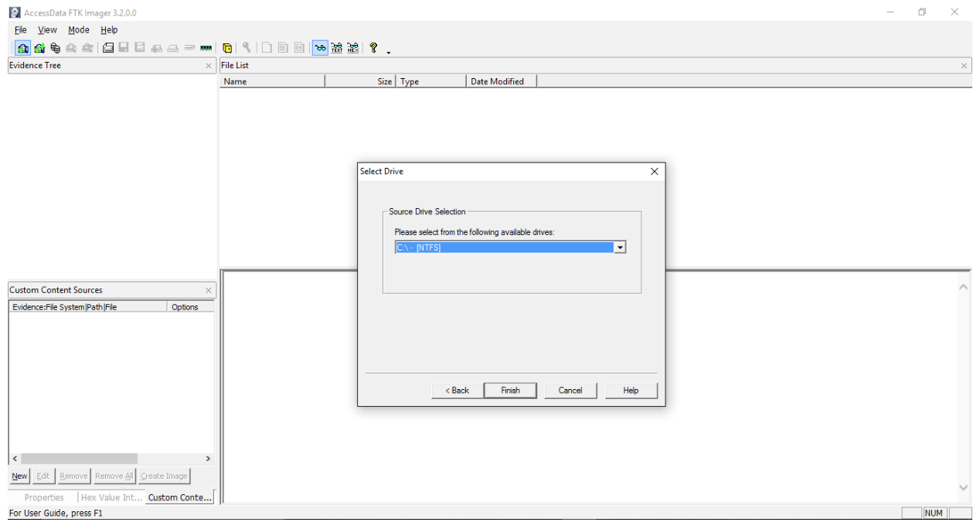This screenshot has width=980, height=529.
Task: Click the Create Disk Image icon
Action: pos(108,48)
